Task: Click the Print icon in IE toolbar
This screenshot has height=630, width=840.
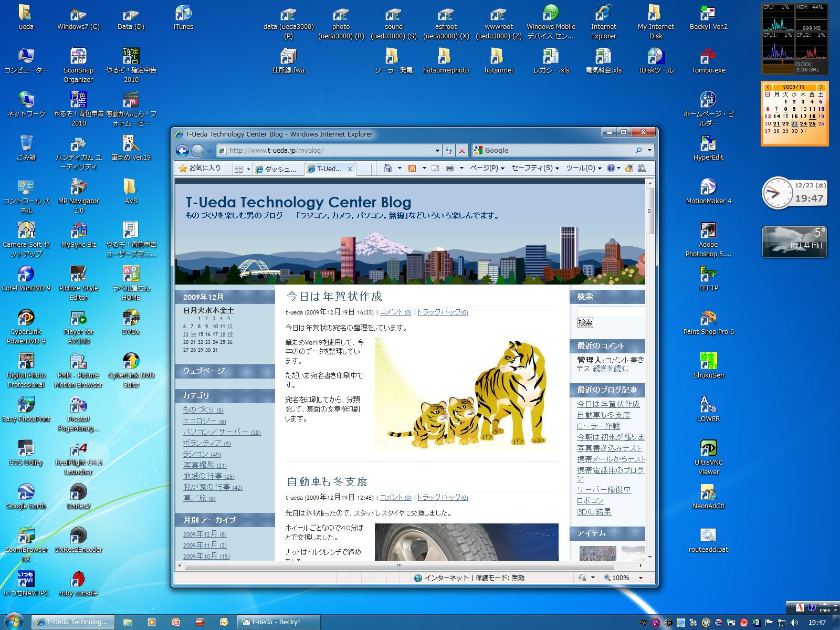Action: pos(450,168)
